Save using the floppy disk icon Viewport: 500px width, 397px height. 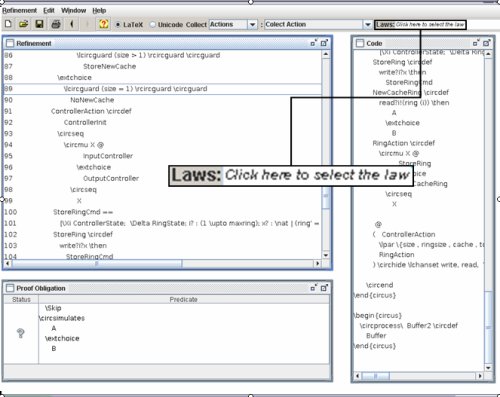click(x=39, y=24)
